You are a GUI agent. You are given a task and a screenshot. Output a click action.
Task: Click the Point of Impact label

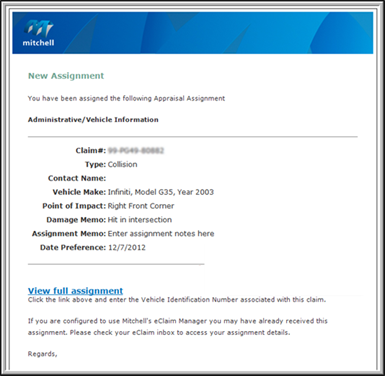point(74,206)
